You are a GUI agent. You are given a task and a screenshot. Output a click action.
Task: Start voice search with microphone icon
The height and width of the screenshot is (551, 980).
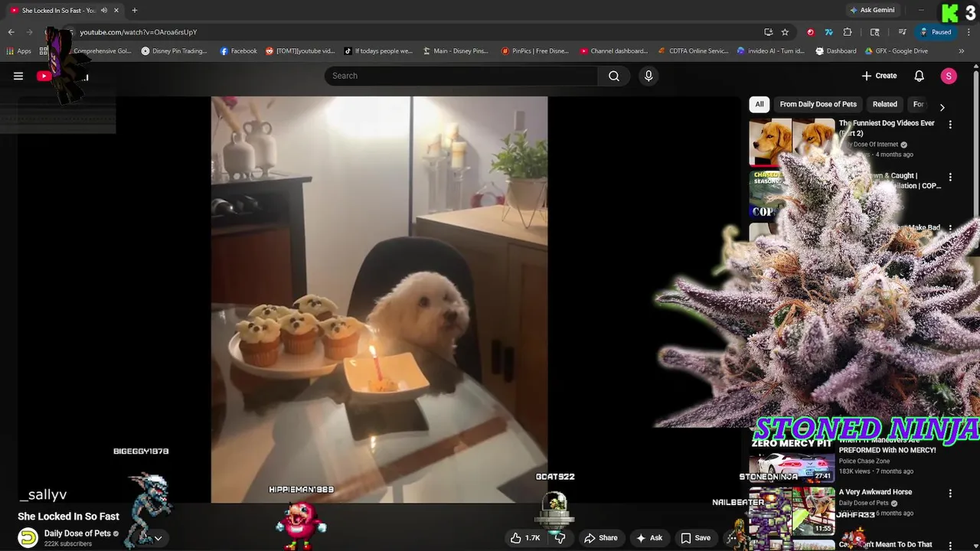pos(648,76)
